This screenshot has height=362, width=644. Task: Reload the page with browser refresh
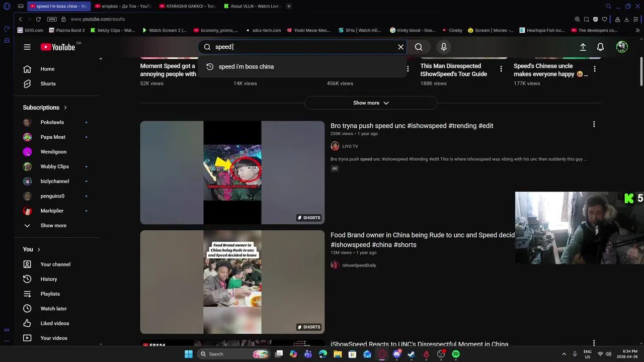coord(38,19)
